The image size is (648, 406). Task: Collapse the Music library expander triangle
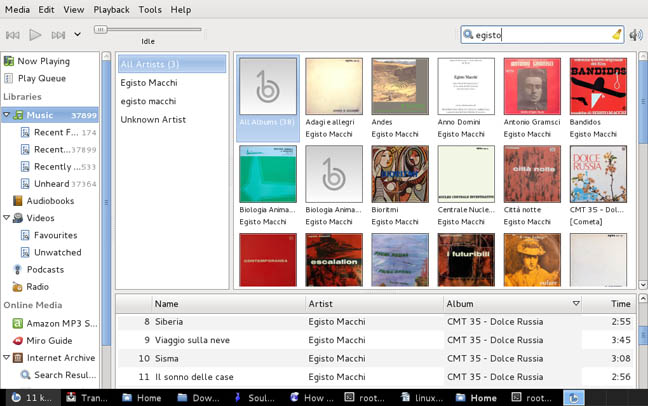tap(6, 114)
